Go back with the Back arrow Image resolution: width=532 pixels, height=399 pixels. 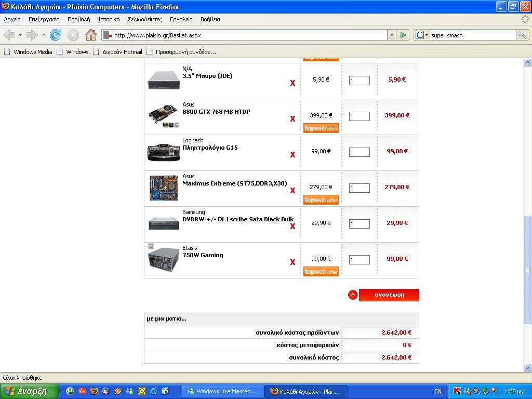(x=9, y=35)
